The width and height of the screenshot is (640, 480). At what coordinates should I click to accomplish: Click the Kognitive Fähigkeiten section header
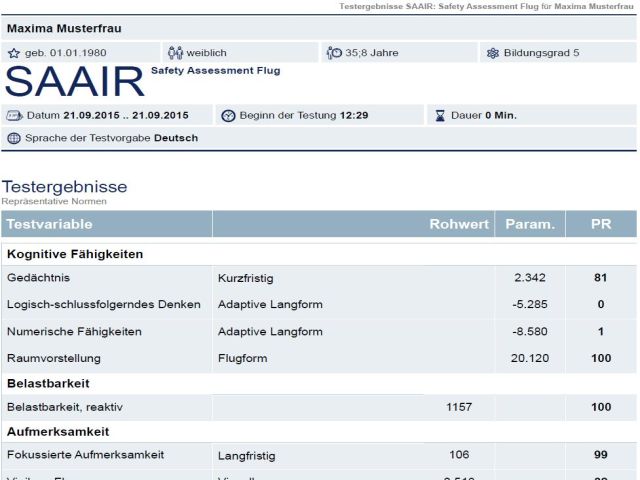75,254
